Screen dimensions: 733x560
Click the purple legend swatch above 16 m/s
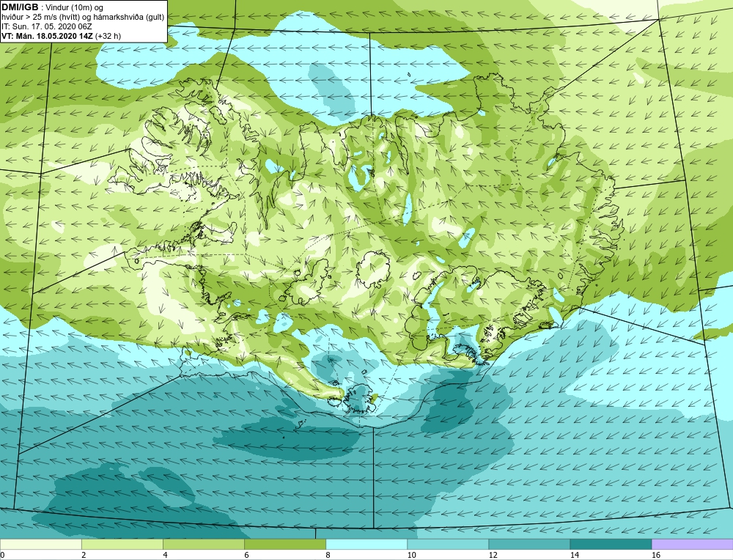tap(692, 544)
